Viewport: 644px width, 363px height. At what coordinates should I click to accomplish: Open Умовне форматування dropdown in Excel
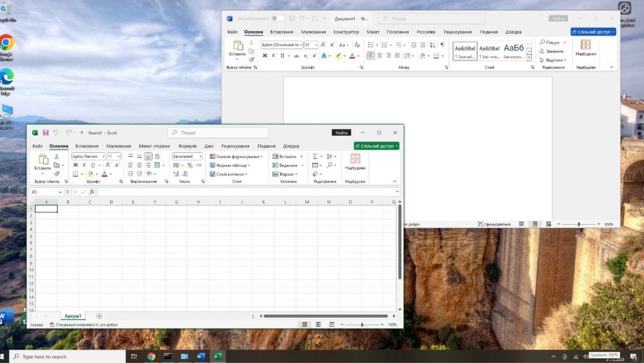point(236,156)
